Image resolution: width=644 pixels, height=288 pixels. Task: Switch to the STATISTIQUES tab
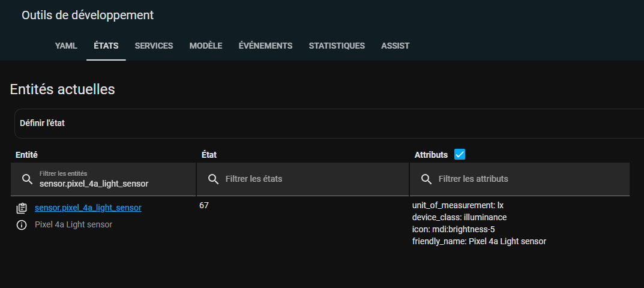pyautogui.click(x=337, y=46)
